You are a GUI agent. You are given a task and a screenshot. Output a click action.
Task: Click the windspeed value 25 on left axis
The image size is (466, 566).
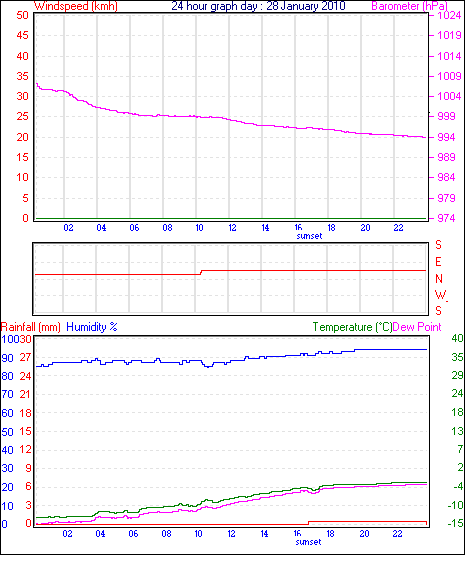[22, 116]
